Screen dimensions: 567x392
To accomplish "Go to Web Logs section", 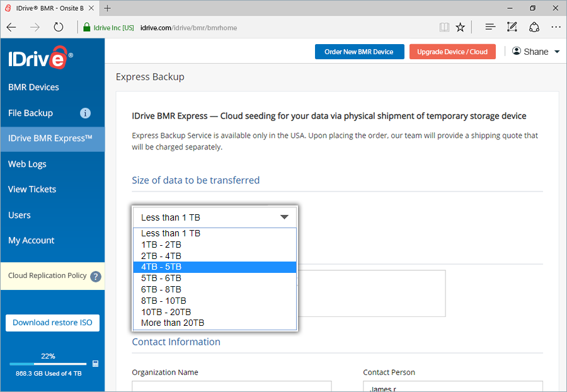I will click(27, 164).
